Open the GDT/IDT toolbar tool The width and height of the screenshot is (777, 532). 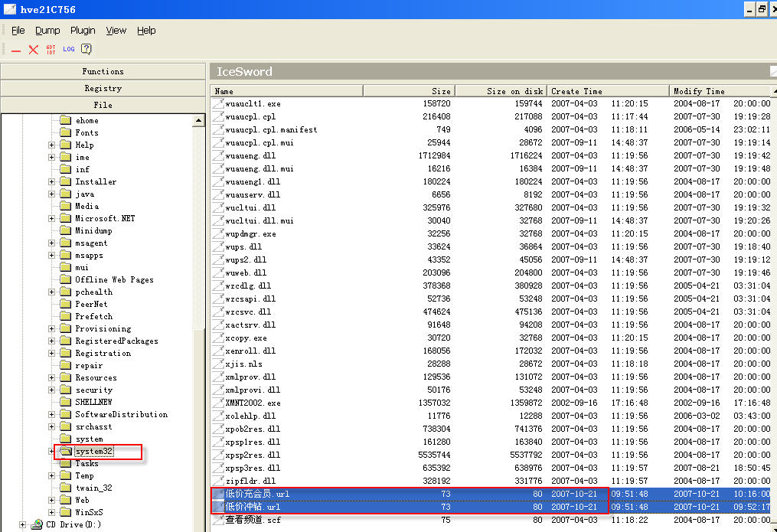click(x=51, y=50)
